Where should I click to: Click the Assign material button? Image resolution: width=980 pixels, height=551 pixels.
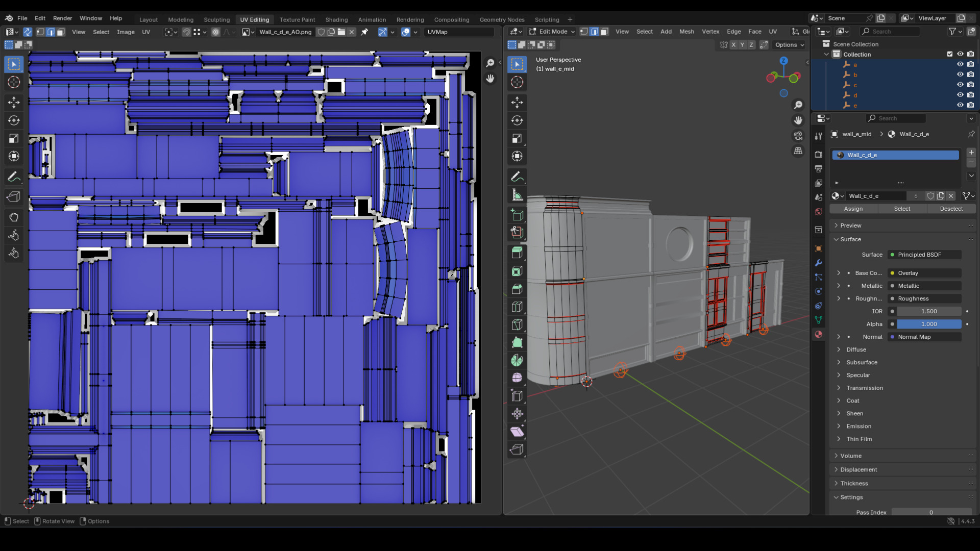point(853,209)
